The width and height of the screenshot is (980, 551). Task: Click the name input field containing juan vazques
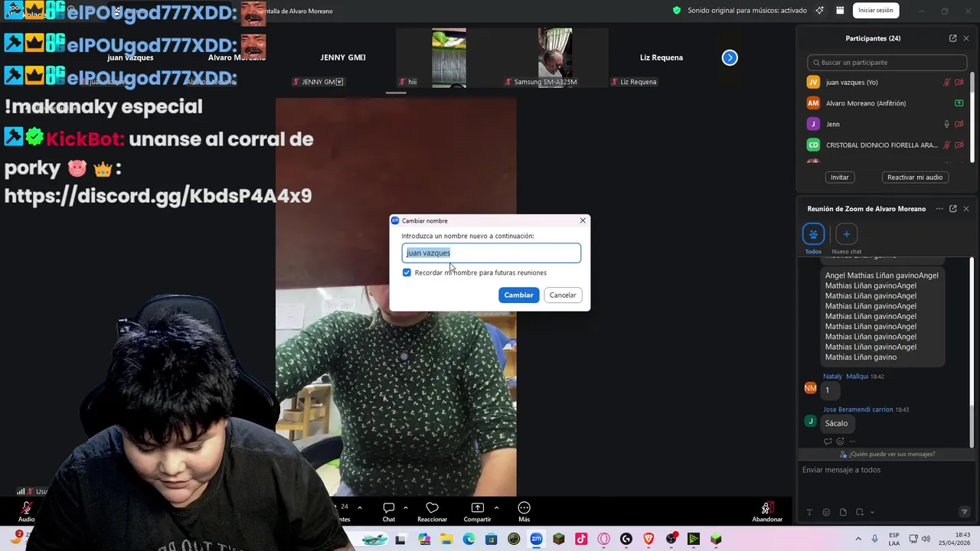491,253
